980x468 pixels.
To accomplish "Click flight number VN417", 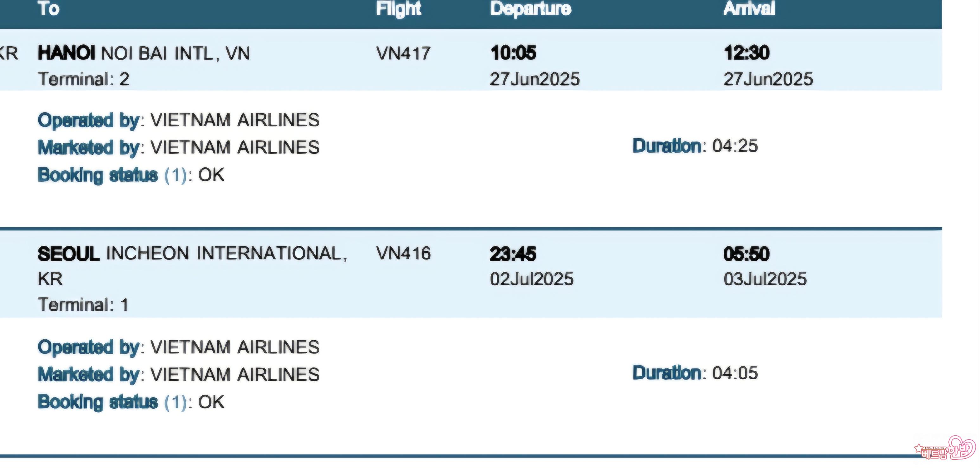I will 403,53.
